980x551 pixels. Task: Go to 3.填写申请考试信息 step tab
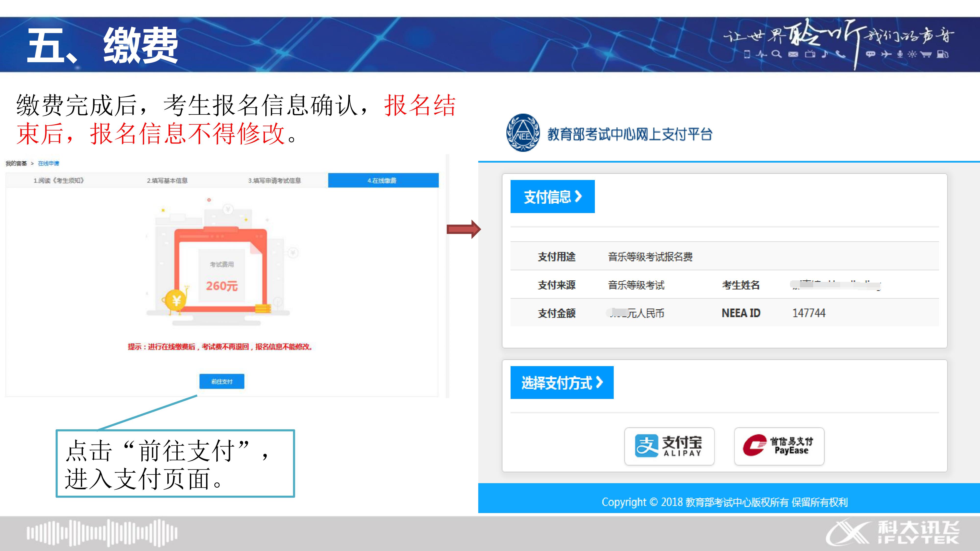tap(274, 180)
